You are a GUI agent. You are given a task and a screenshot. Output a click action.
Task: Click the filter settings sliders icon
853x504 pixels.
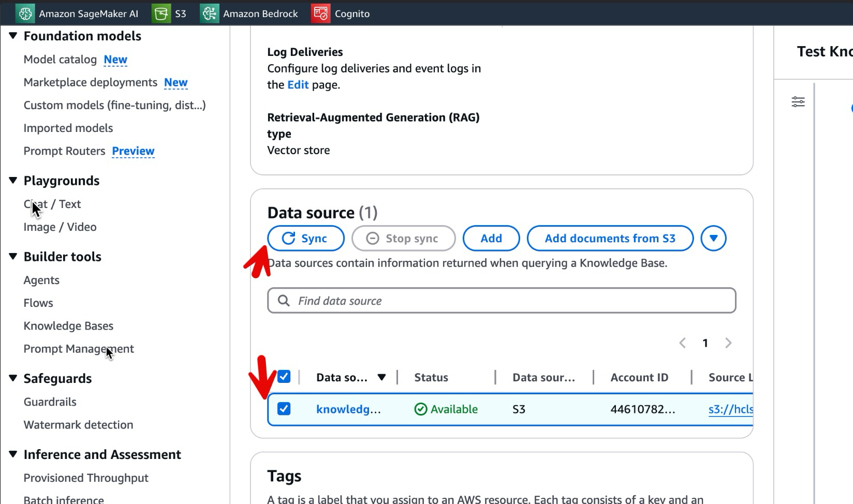[798, 102]
